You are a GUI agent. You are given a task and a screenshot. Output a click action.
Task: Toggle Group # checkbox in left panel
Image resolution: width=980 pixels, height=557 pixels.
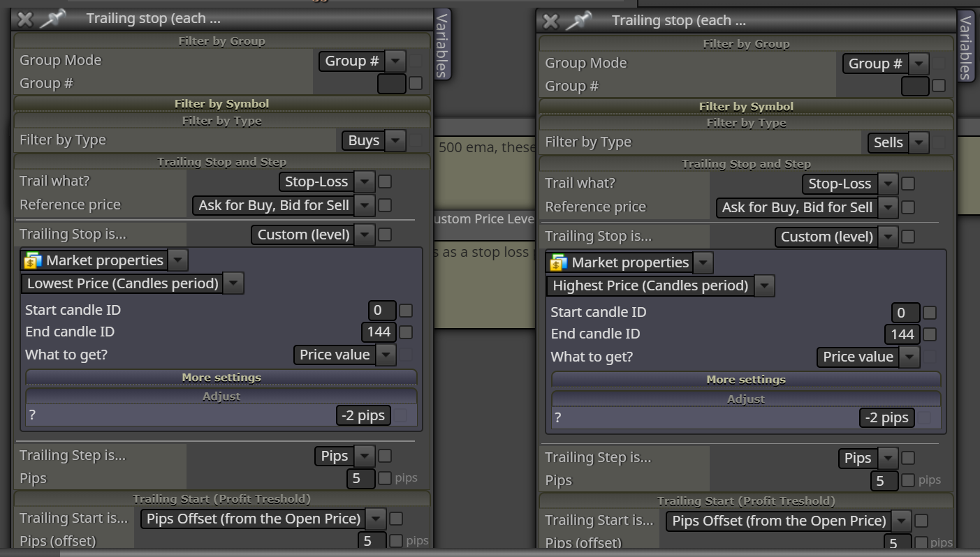(x=416, y=84)
